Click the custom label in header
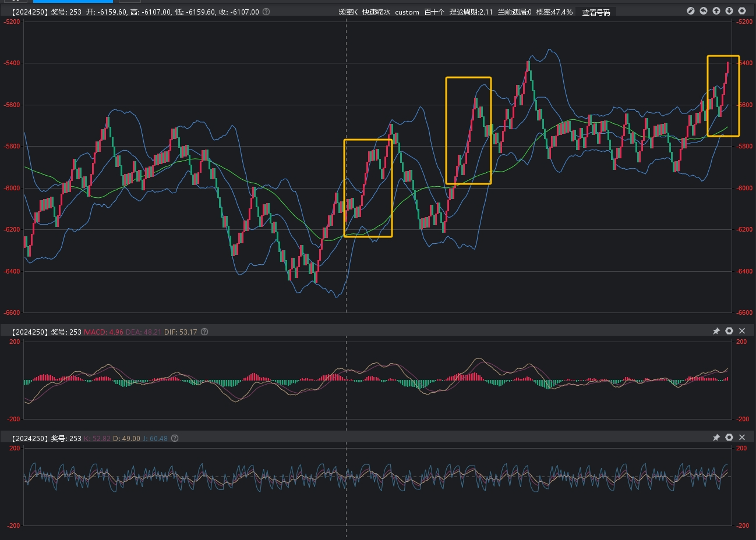The width and height of the screenshot is (756, 540). pos(407,12)
